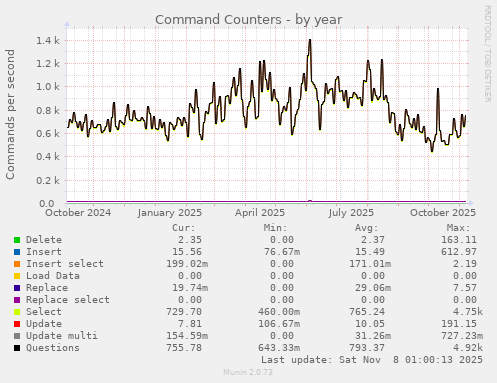
Task: Click the Replace current value 19.74m
Action: tap(190, 288)
